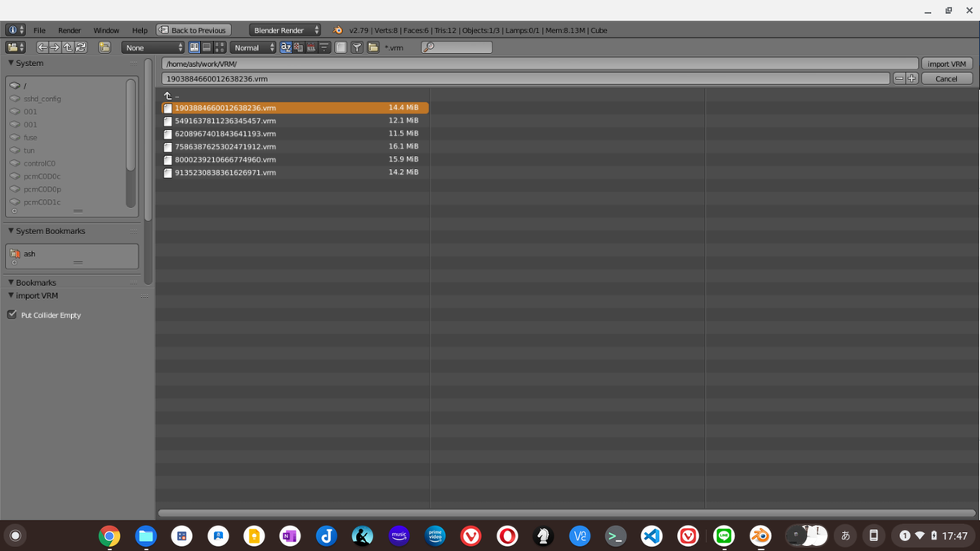
Task: Open the editor type selector icon
Action: tap(17, 47)
